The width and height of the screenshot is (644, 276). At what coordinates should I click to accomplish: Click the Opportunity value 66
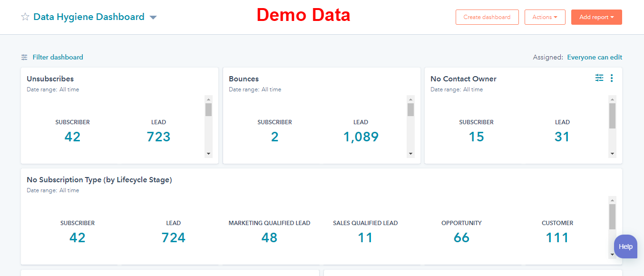(461, 237)
